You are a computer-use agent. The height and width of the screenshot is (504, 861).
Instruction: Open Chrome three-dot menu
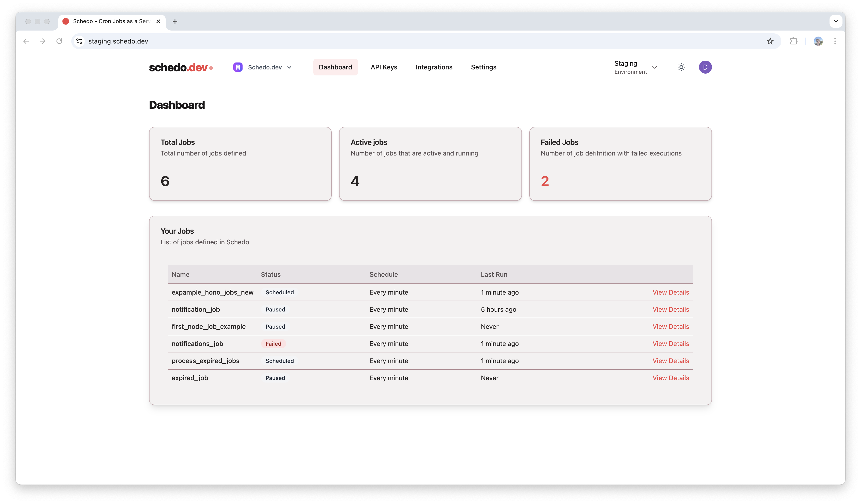click(835, 41)
